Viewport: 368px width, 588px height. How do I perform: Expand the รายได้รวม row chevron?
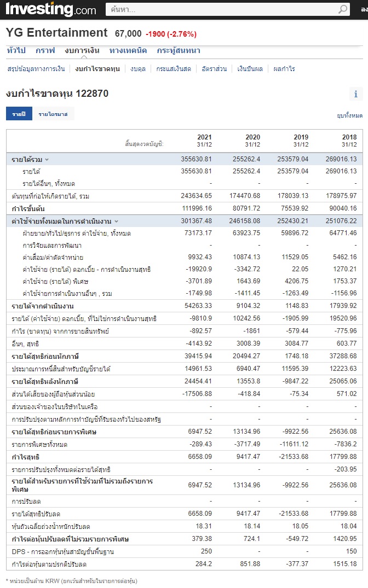[x=47, y=159]
